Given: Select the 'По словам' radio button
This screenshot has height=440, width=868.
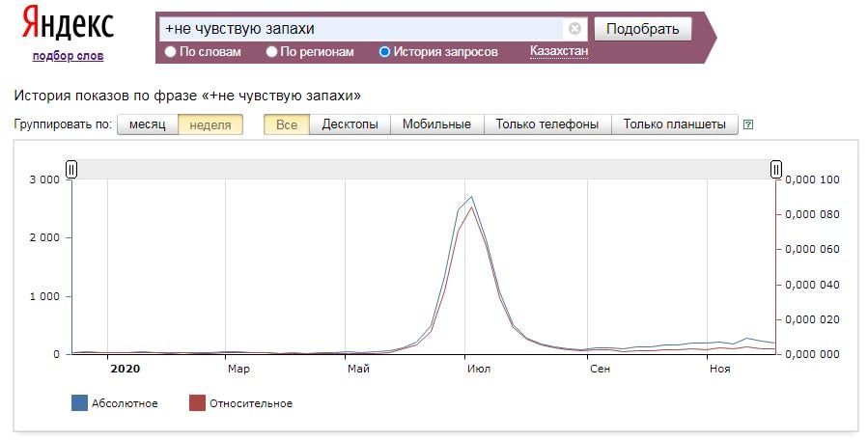Looking at the screenshot, I should point(171,51).
